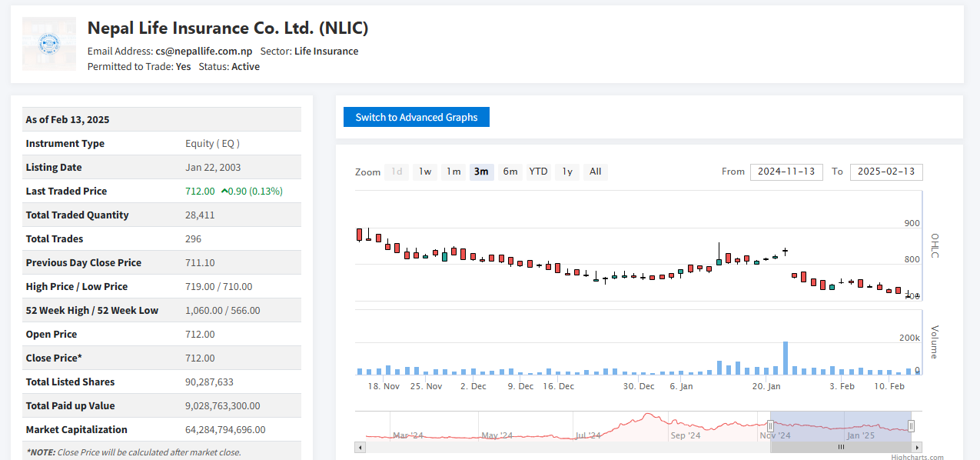Click the chart scrollbar left arrow
This screenshot has width=980, height=460.
point(359,447)
